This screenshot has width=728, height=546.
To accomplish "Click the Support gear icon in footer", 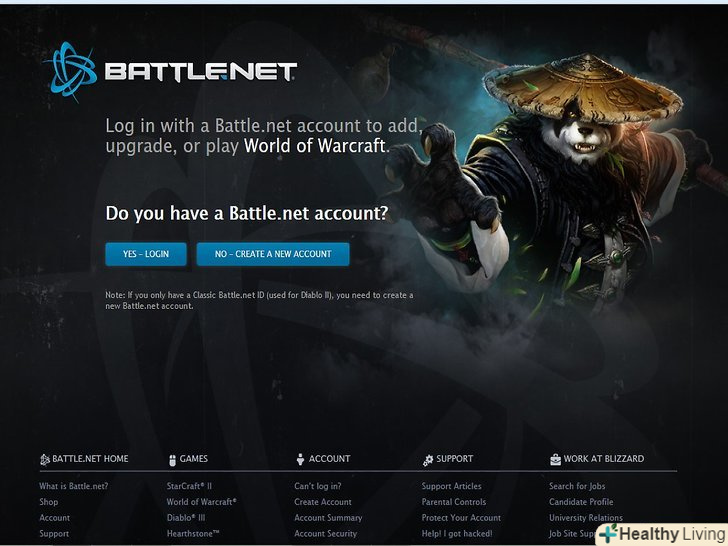I will click(428, 460).
